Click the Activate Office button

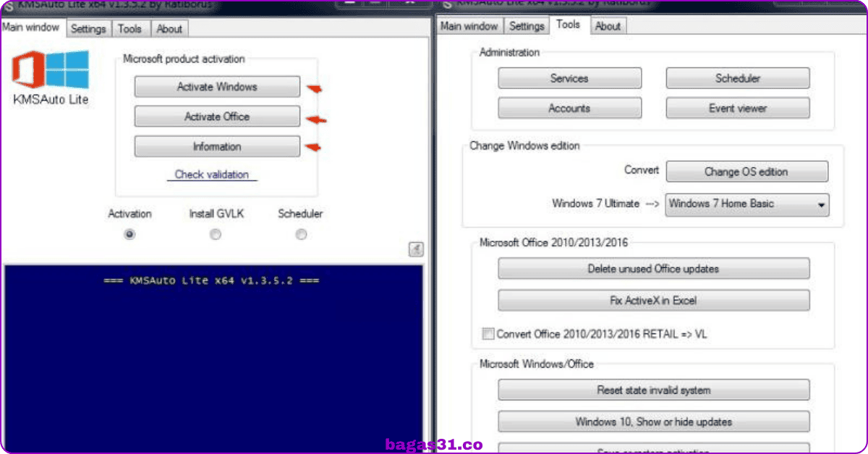tap(217, 116)
